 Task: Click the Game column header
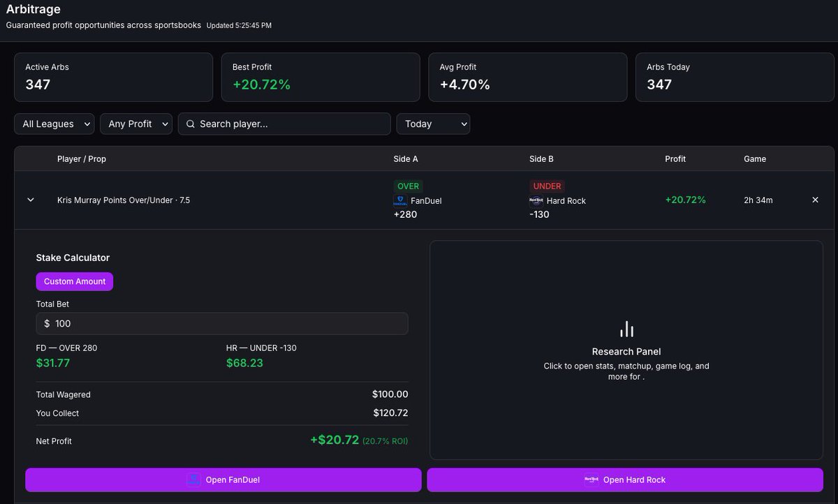755,158
